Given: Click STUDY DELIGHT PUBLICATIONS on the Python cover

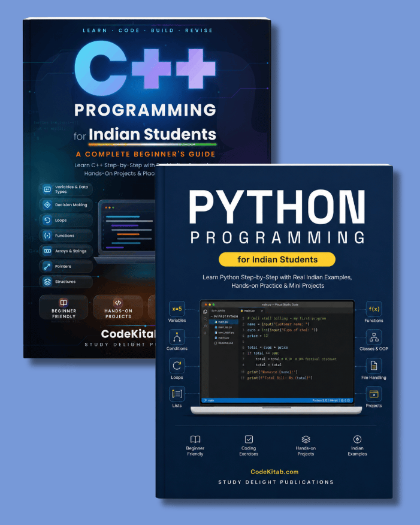Looking at the screenshot, I should click(x=276, y=482).
